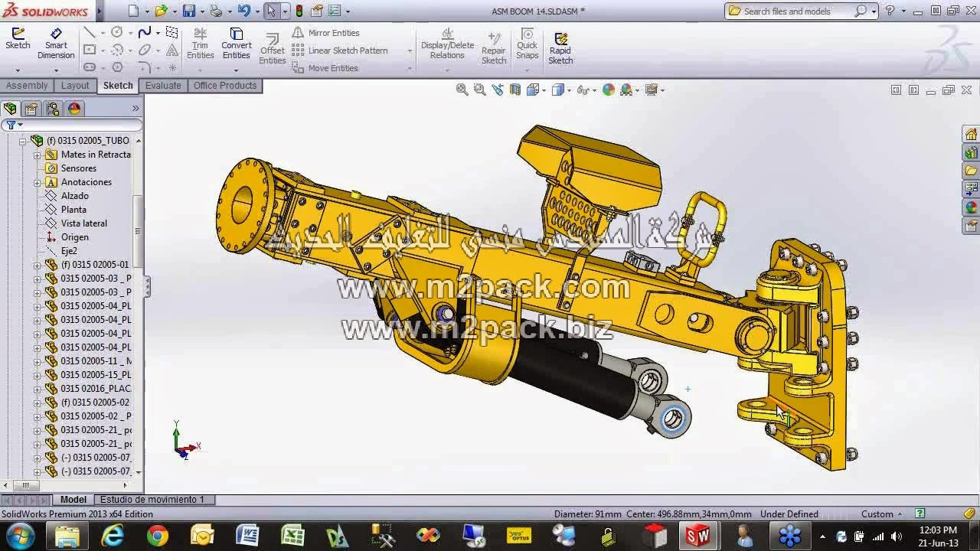Open the Open-file dropdown arrow

pyautogui.click(x=175, y=11)
